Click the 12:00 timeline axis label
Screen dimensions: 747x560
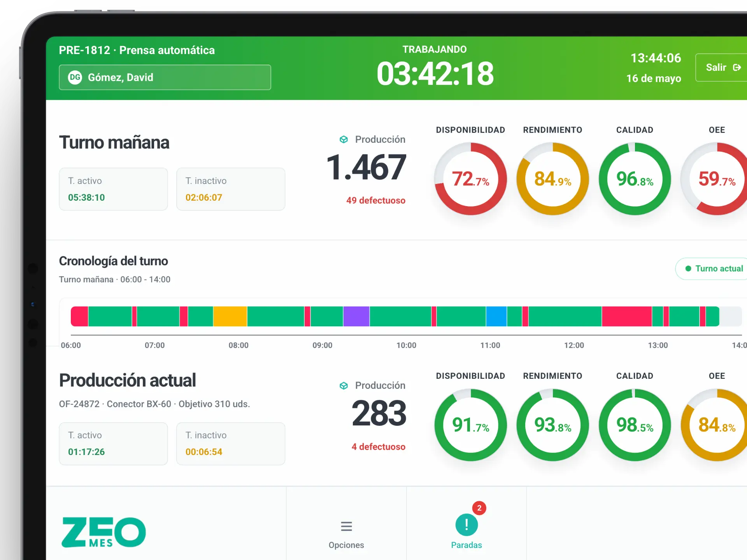click(574, 345)
